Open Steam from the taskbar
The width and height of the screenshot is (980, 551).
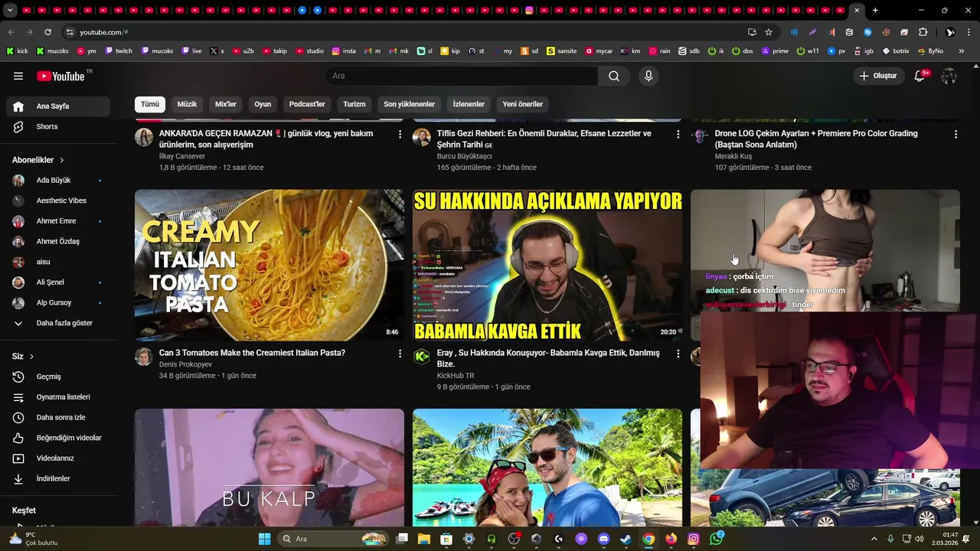[626, 539]
